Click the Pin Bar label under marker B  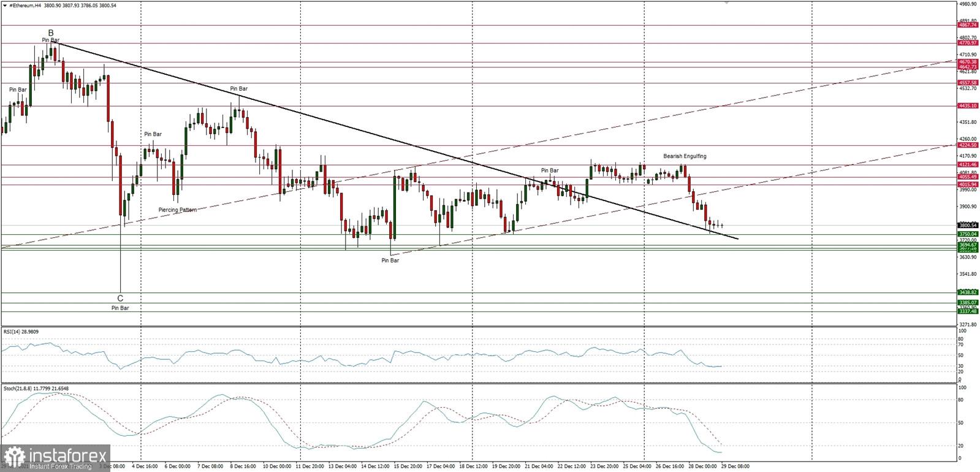click(x=51, y=40)
